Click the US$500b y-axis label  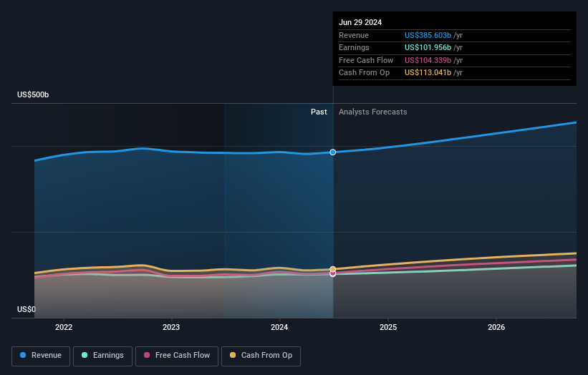click(x=33, y=94)
